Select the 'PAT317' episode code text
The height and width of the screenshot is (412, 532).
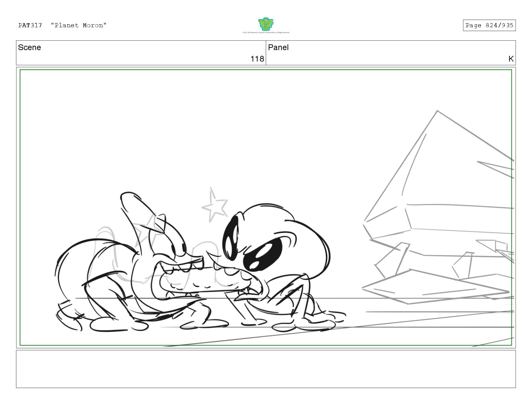(x=30, y=25)
